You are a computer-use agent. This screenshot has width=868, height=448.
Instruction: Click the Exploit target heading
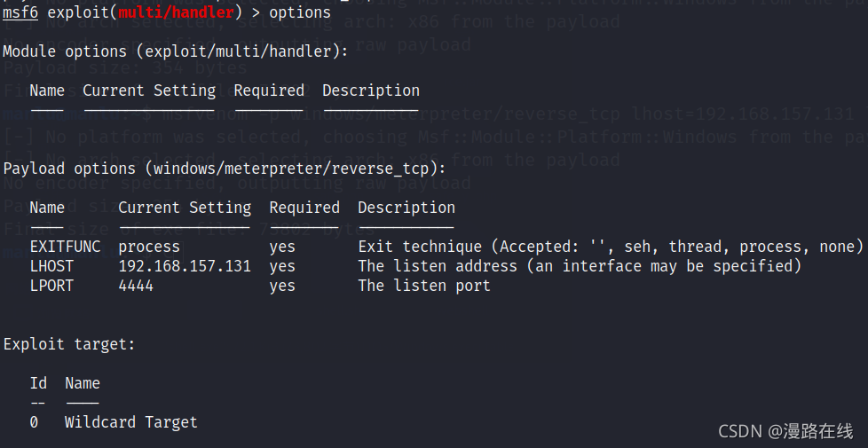click(69, 344)
